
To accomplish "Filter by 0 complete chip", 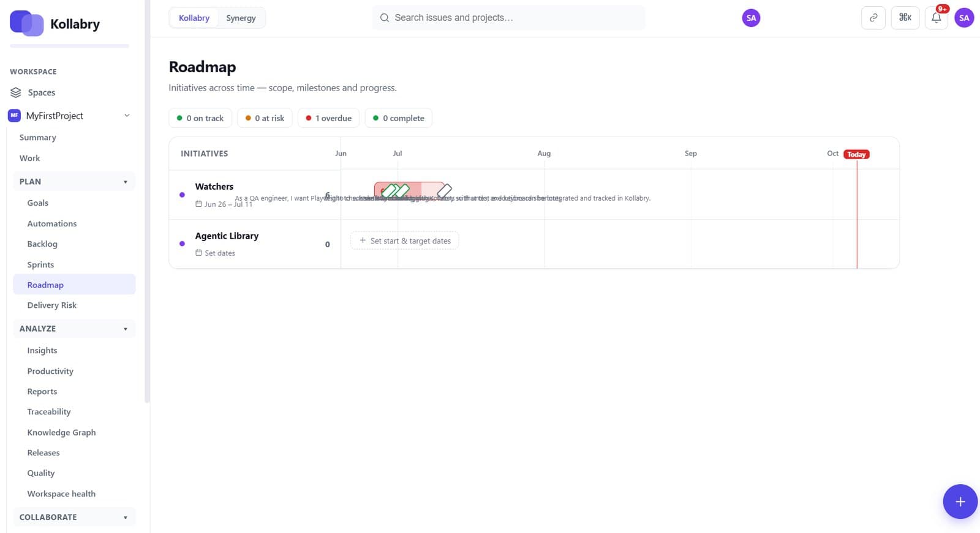I will pos(399,118).
